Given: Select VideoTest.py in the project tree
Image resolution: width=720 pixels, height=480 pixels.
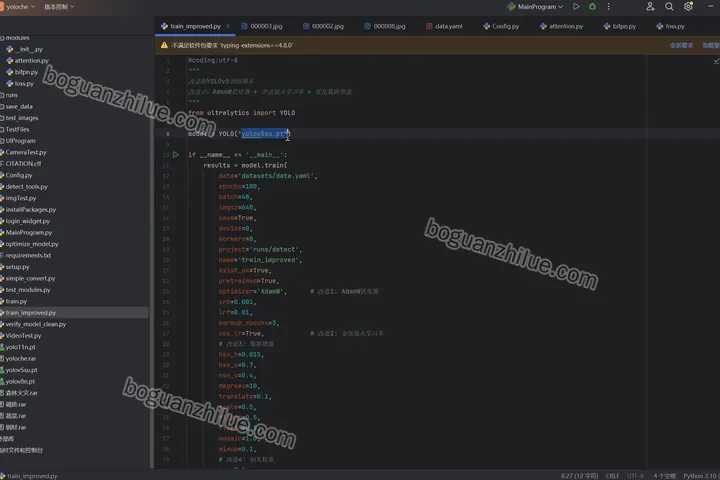Looking at the screenshot, I should pyautogui.click(x=21, y=336).
